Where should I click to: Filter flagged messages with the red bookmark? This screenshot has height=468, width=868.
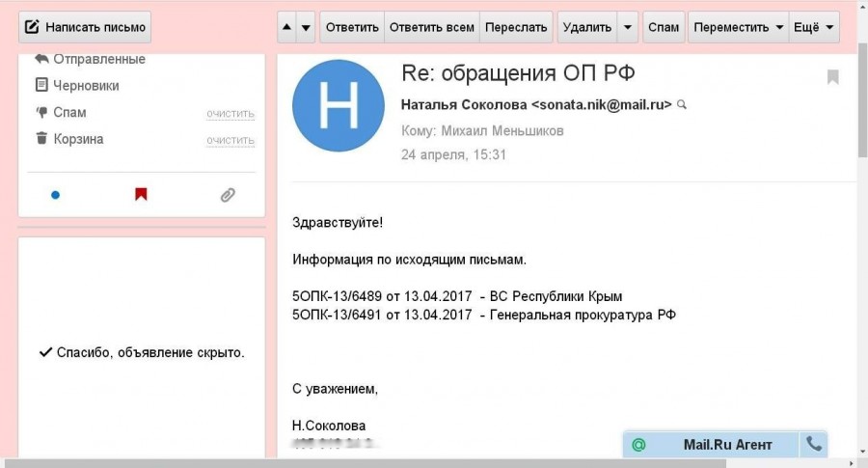tap(141, 195)
